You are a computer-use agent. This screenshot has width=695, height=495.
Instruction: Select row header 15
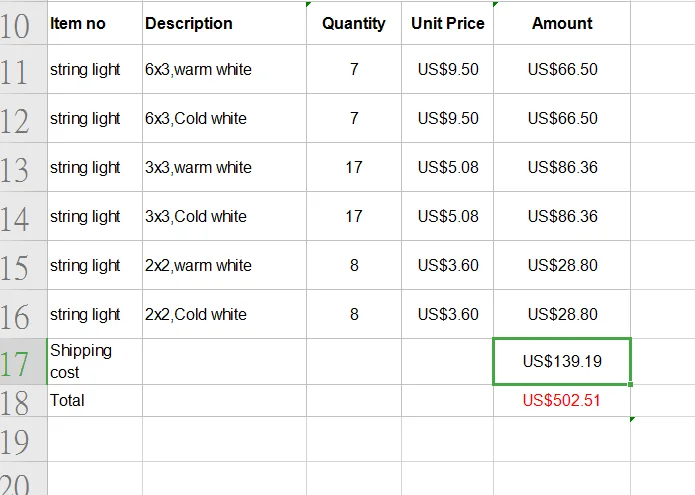click(x=23, y=265)
